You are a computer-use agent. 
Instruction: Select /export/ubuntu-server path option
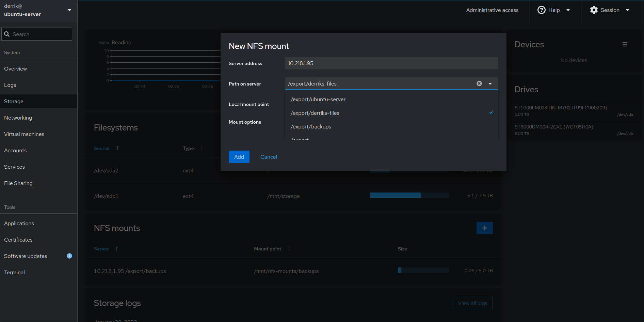click(318, 99)
